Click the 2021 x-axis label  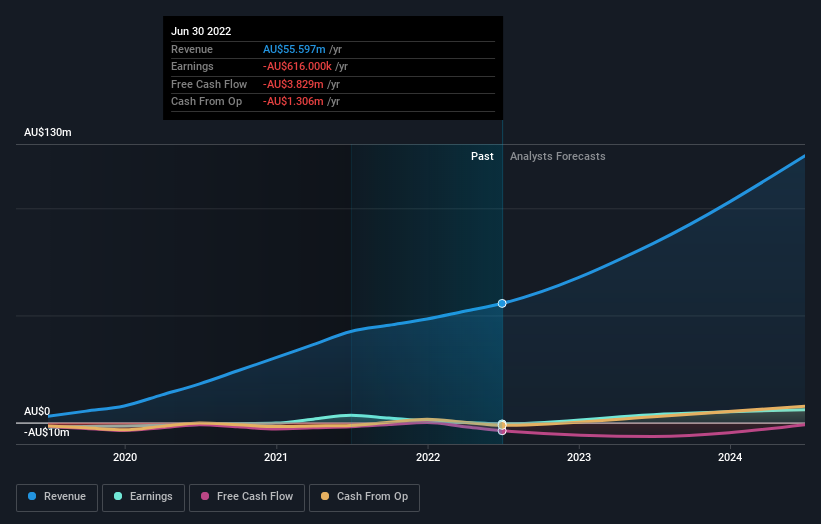(276, 457)
